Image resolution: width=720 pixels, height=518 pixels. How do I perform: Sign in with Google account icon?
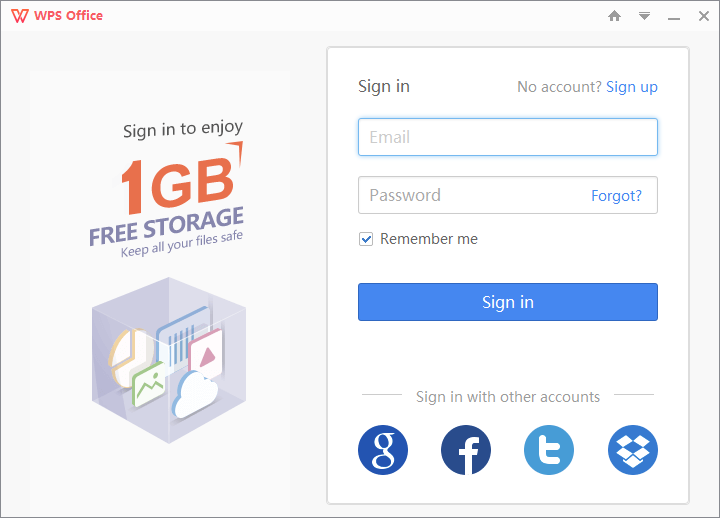tap(383, 450)
